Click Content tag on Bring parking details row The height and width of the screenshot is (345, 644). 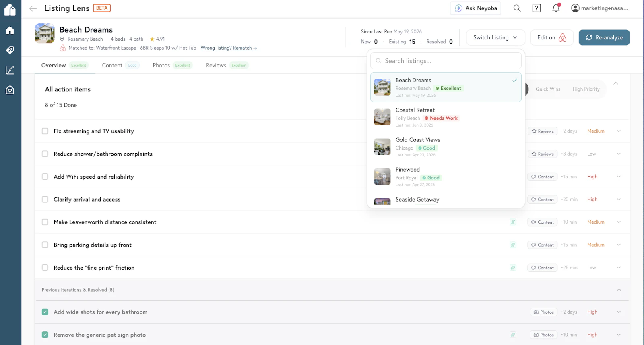point(543,245)
